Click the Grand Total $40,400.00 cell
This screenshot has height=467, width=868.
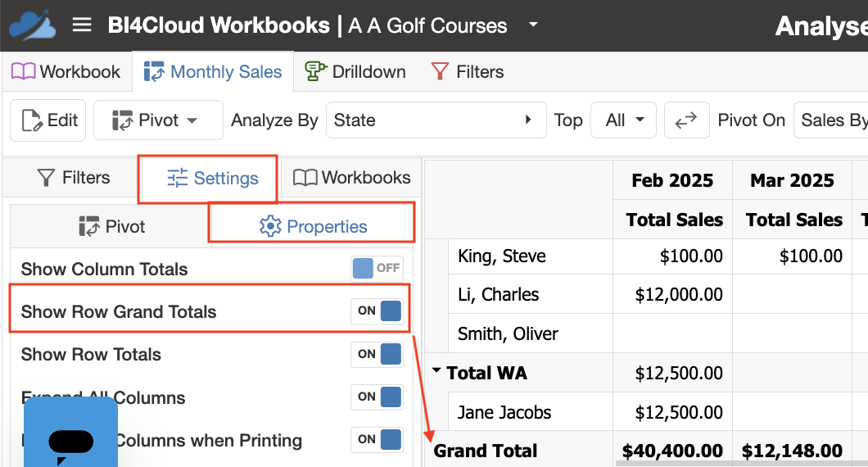click(672, 451)
